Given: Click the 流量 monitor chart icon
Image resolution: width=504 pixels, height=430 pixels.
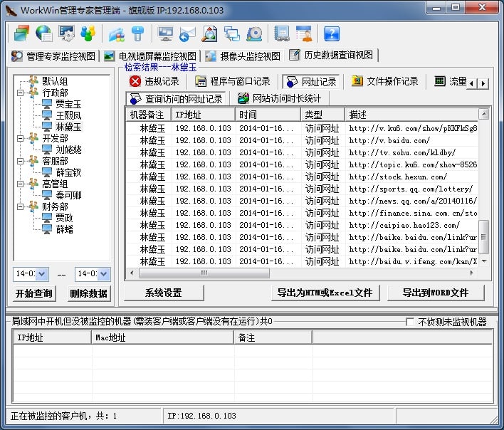Looking at the screenshot, I should pos(440,81).
